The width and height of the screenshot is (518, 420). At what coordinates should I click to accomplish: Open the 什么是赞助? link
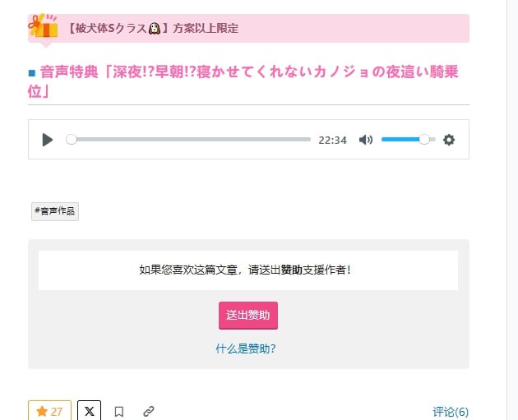[x=246, y=348]
